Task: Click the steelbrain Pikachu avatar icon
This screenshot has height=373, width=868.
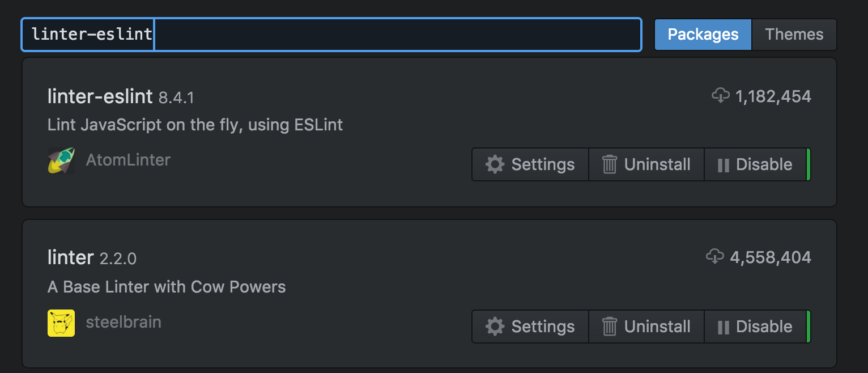Action: click(x=61, y=323)
